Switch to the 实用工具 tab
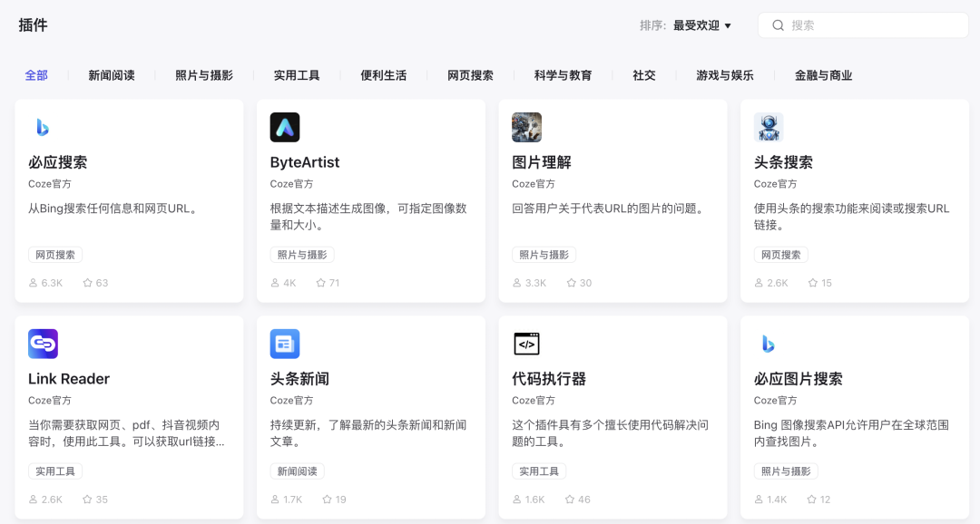The image size is (980, 524). pyautogui.click(x=297, y=75)
